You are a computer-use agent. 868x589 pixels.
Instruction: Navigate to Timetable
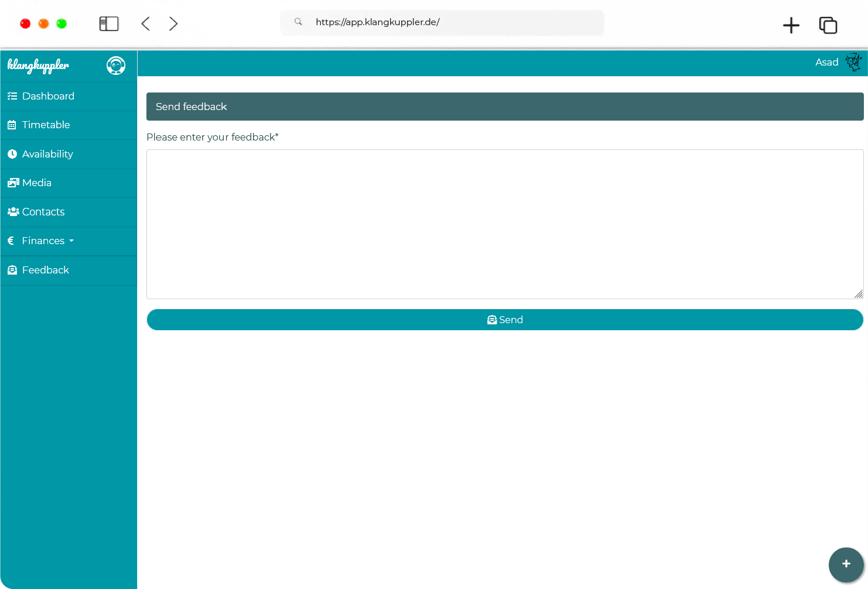pos(46,125)
